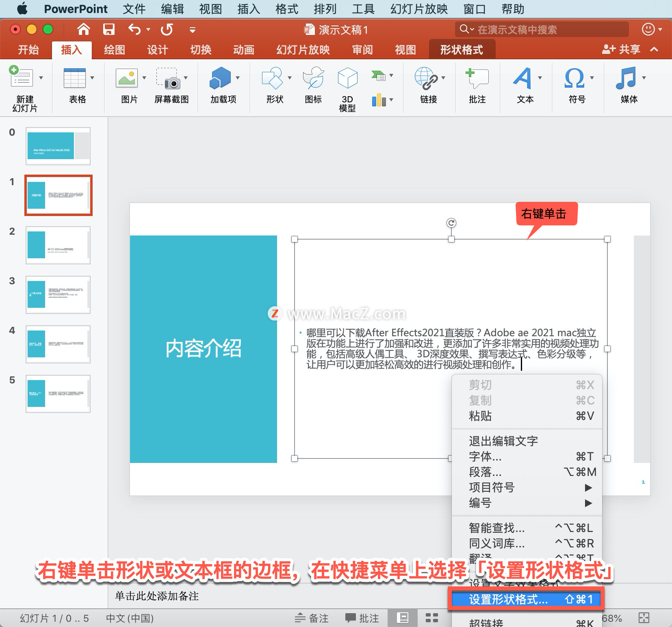The height and width of the screenshot is (627, 672).
Task: Choose Exit Edit Text (退出编辑文字)
Action: point(527,441)
